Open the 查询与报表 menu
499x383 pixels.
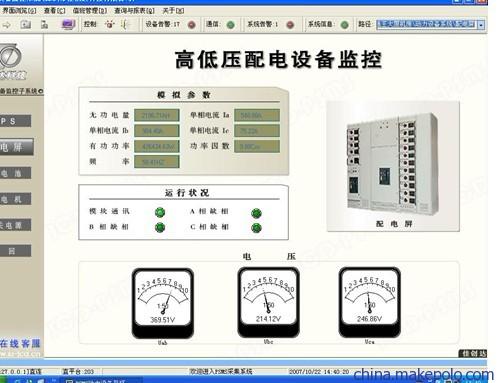tap(134, 11)
